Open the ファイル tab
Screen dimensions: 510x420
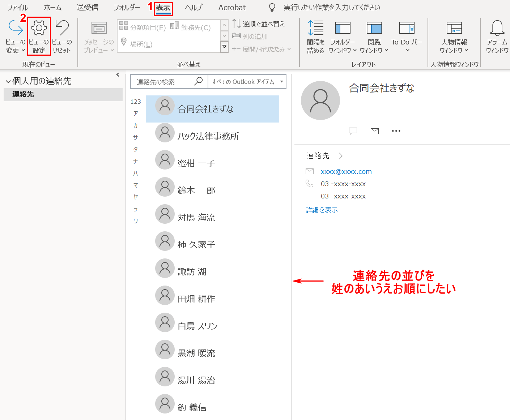[17, 8]
